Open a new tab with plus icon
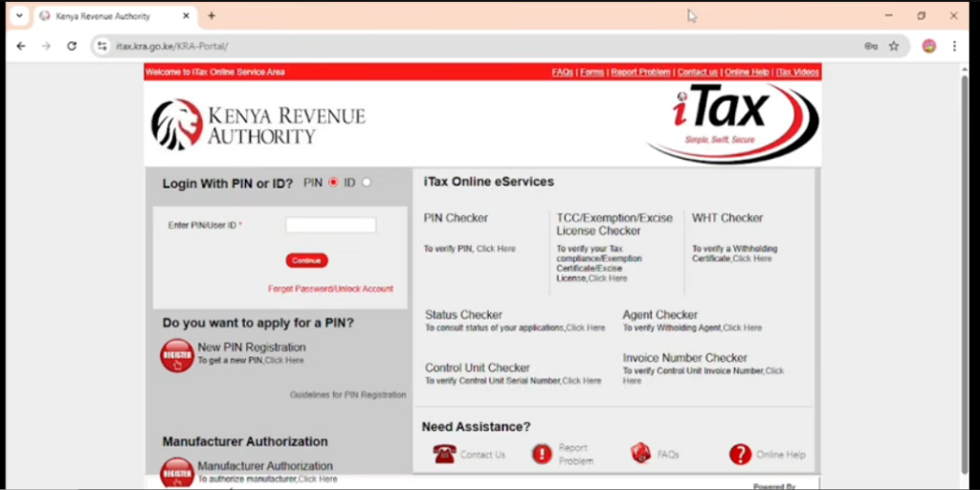This screenshot has height=490, width=980. [x=212, y=16]
